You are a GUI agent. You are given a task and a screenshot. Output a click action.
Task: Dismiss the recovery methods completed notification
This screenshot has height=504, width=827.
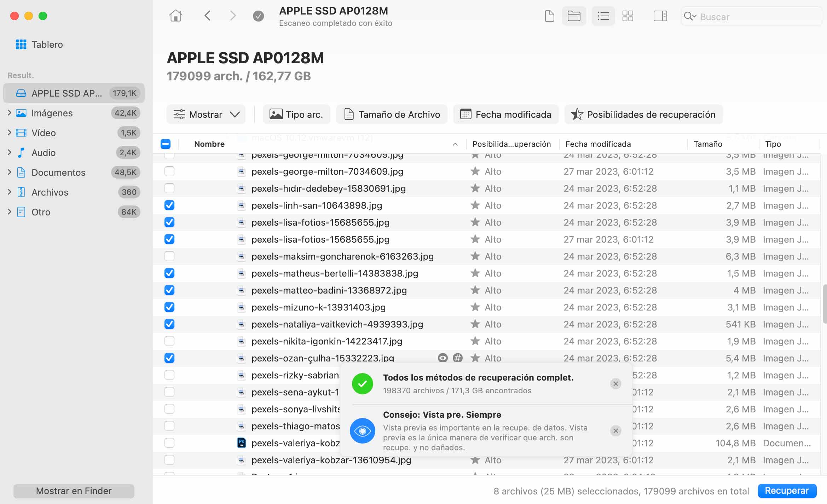point(615,384)
